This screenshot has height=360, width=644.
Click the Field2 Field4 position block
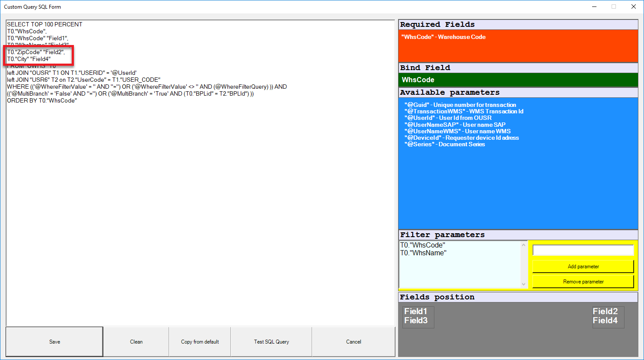pyautogui.click(x=608, y=316)
